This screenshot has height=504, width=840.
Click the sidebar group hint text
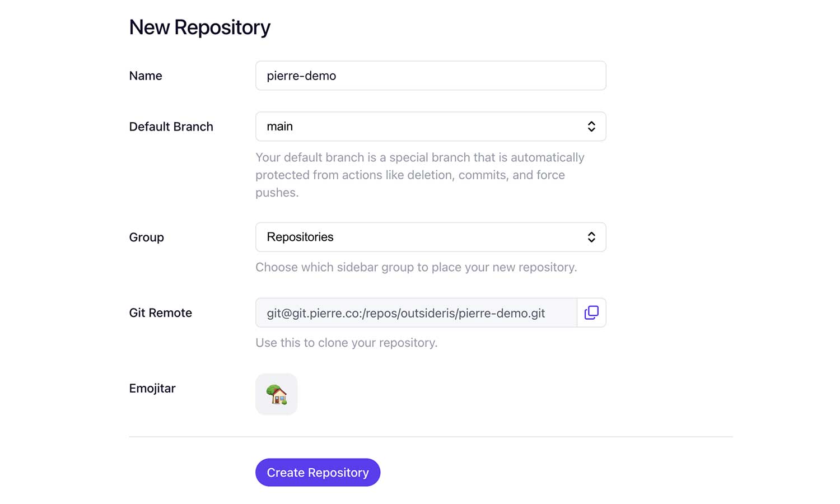tap(416, 267)
